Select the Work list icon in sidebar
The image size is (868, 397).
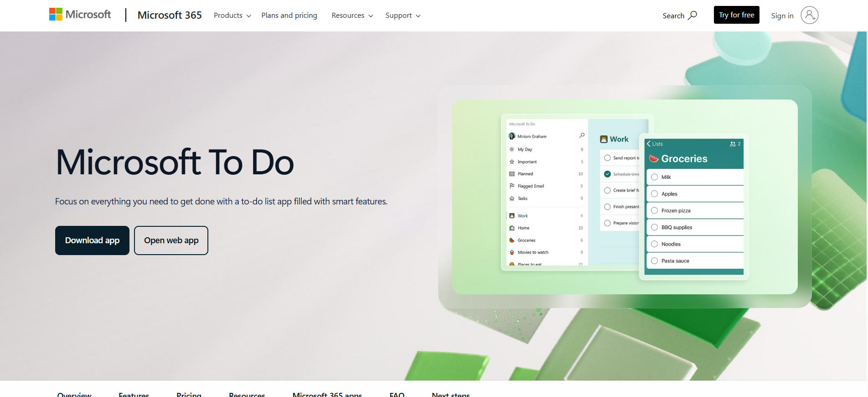tap(512, 216)
